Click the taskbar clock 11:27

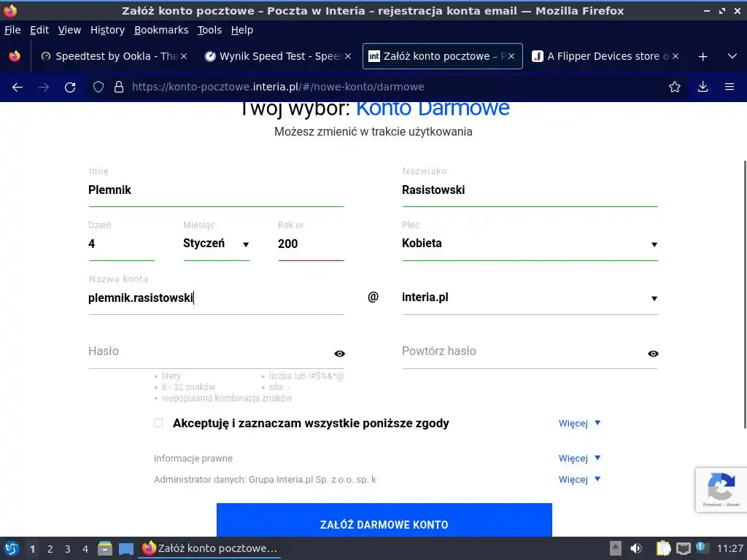(x=729, y=548)
